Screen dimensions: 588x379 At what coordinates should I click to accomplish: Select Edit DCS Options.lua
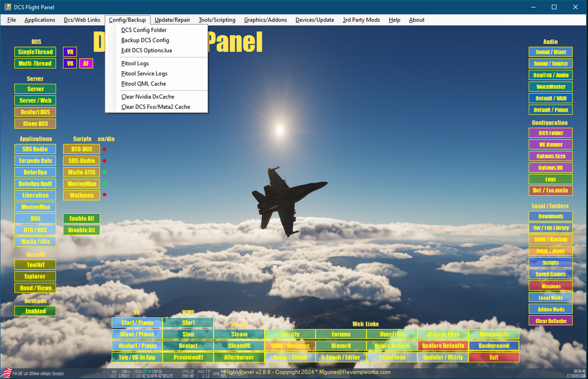(x=156, y=50)
